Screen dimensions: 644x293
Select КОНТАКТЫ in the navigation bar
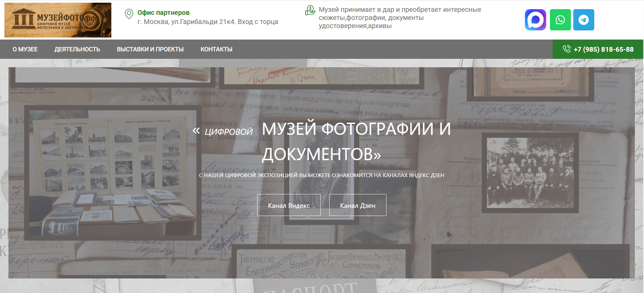click(216, 49)
